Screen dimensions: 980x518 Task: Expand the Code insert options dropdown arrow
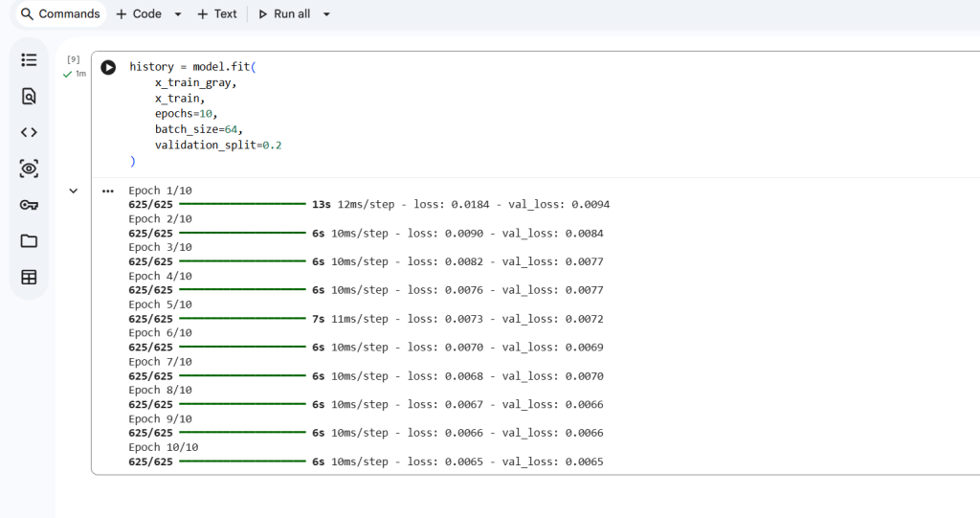178,13
